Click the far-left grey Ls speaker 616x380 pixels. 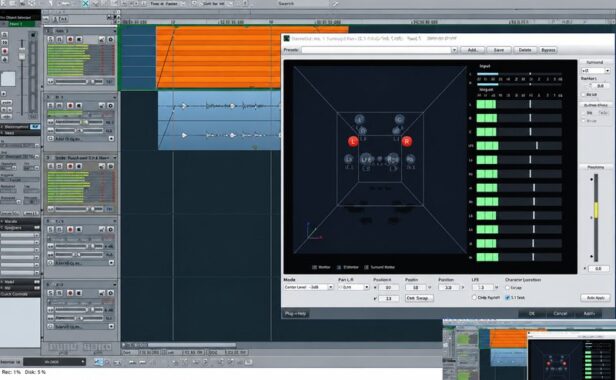[348, 159]
